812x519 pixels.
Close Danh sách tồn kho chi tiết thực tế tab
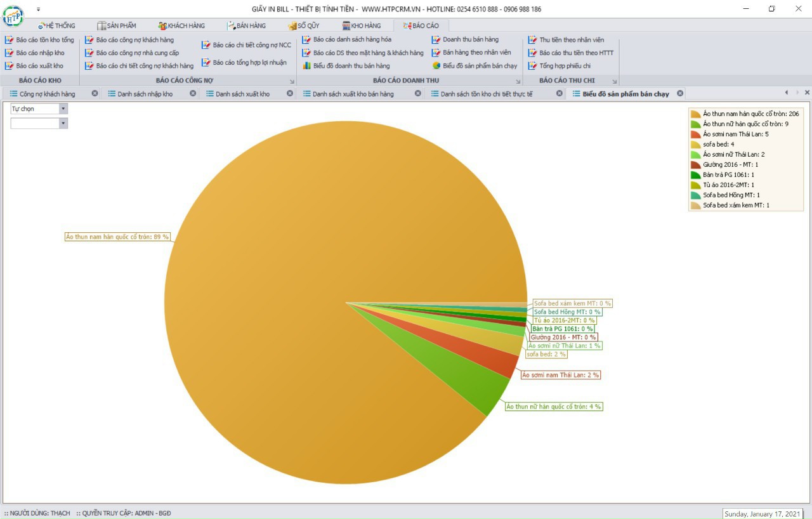pyautogui.click(x=560, y=93)
